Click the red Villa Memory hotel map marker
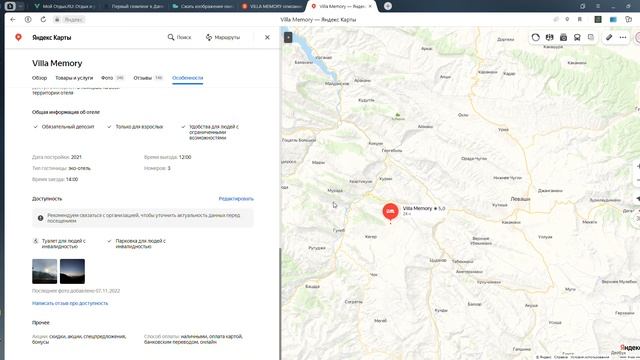 pyautogui.click(x=390, y=212)
